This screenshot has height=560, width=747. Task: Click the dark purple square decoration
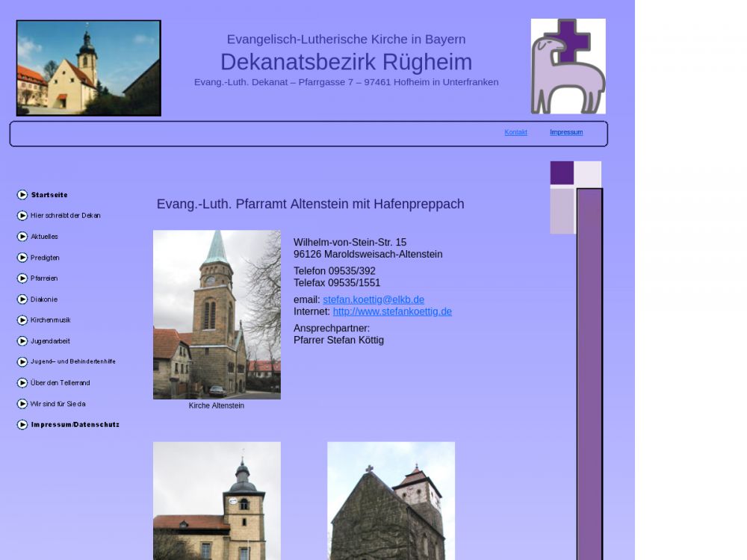[x=562, y=172]
